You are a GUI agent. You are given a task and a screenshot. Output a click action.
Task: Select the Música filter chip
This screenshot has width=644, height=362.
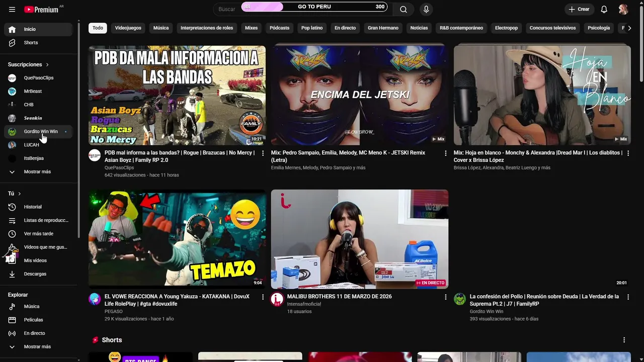161,28
